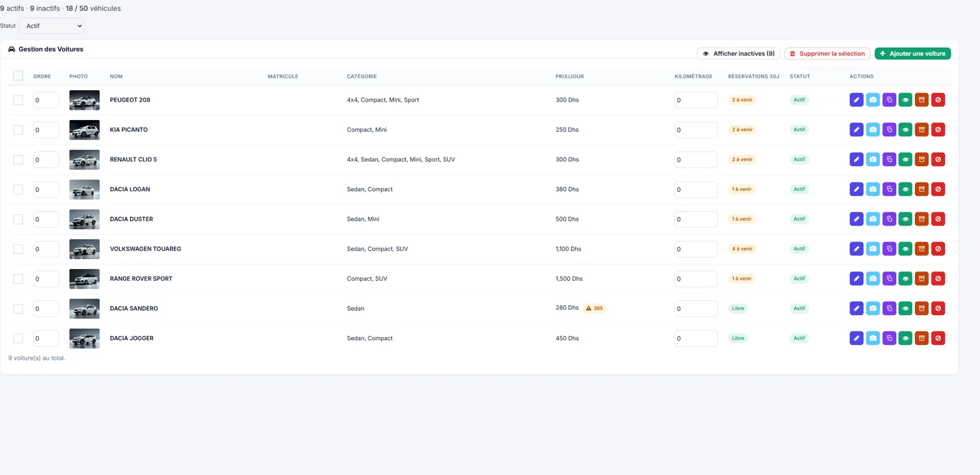980x475 pixels.
Task: Open the DACIA SANDERO car thumbnail
Action: pyautogui.click(x=85, y=308)
